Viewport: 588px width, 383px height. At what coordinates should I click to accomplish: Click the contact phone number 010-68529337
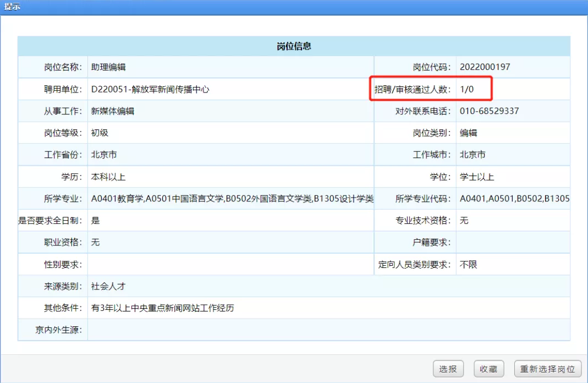click(489, 111)
